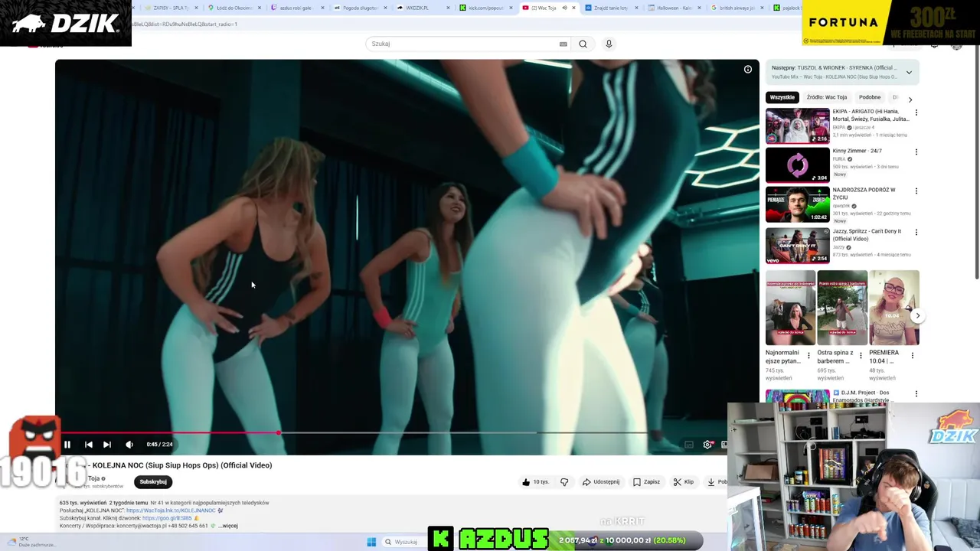This screenshot has width=980, height=551.
Task: Open NAJDROŻSZA PODRÓŻ W ŻYCIU thumbnail
Action: click(798, 204)
